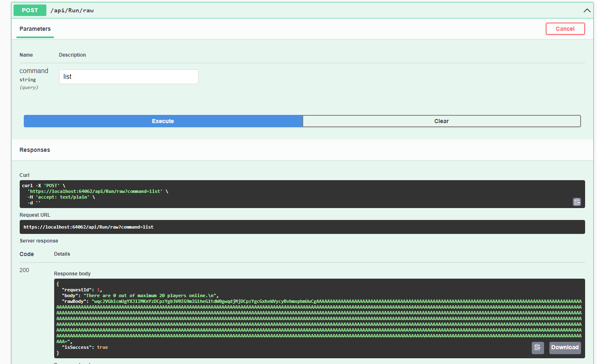This screenshot has height=364, width=597.
Task: Click the POST method badge
Action: [30, 10]
